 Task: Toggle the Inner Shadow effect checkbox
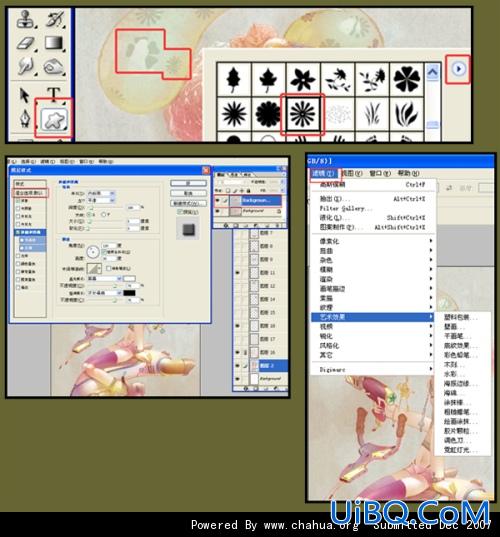18,209
